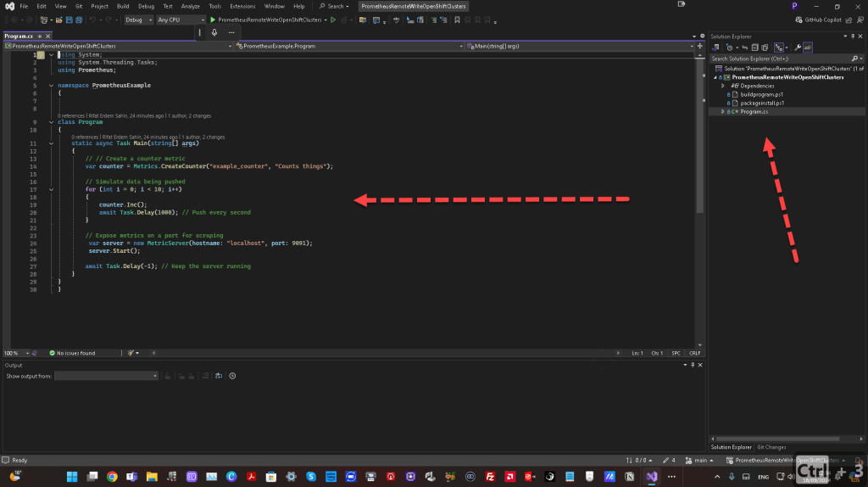Click the main branch button in status bar
This screenshot has width=868, height=487.
(x=699, y=461)
